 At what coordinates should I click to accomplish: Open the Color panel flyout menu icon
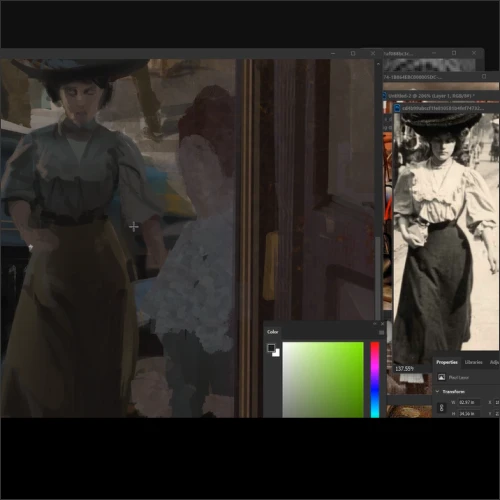(x=381, y=332)
